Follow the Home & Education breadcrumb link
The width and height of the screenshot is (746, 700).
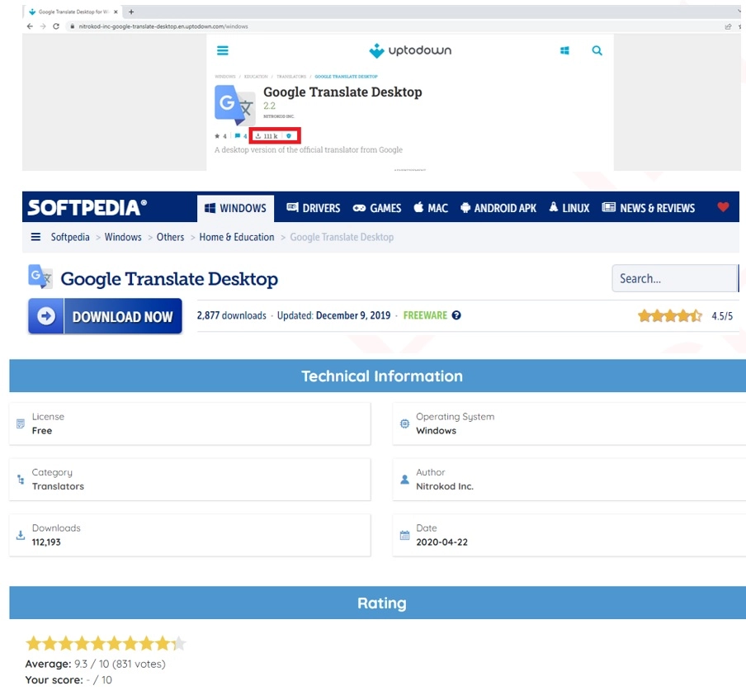point(237,237)
